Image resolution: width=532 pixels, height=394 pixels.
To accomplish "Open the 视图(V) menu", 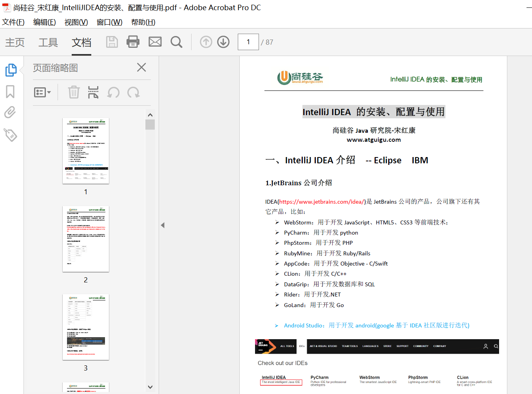I will (x=76, y=22).
